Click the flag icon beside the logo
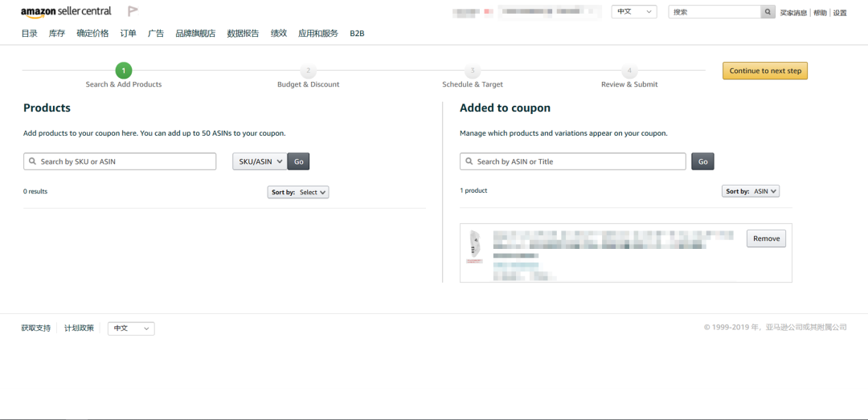Screen dimensions: 868x420 [x=133, y=11]
